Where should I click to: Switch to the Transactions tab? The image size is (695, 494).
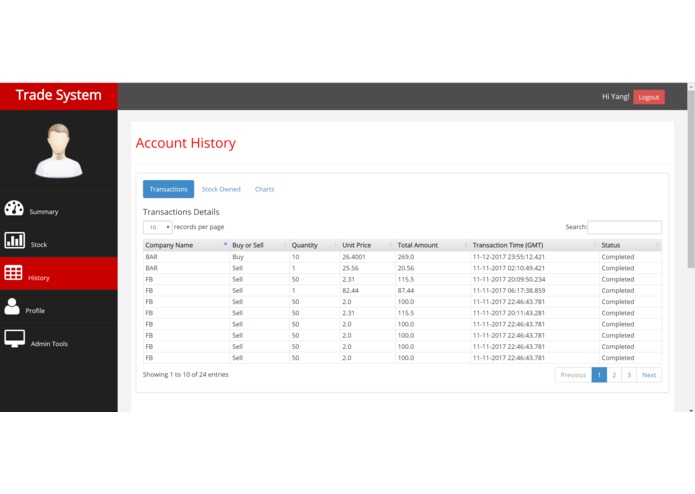tap(168, 189)
